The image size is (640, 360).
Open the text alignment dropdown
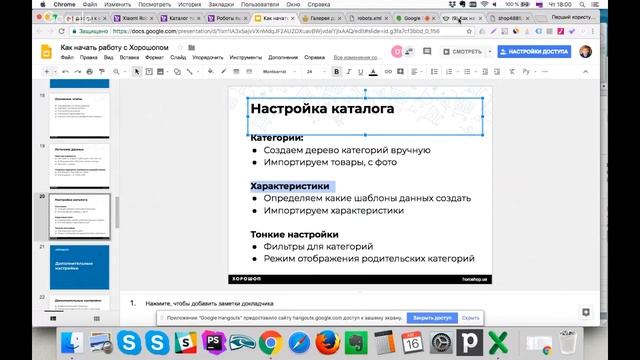[x=416, y=72]
